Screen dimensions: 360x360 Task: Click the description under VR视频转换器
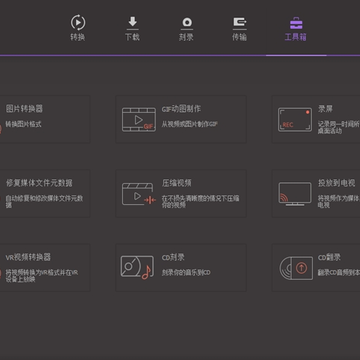[x=42, y=276]
